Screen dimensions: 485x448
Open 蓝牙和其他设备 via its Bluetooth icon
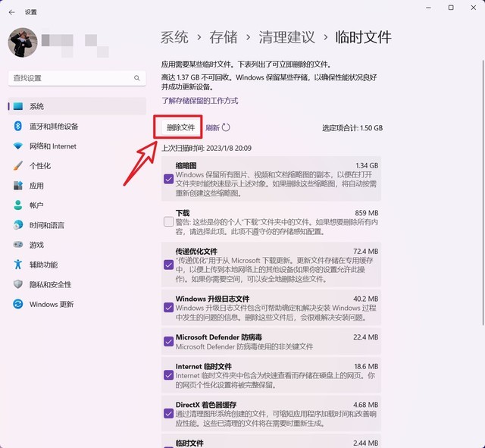click(x=18, y=126)
